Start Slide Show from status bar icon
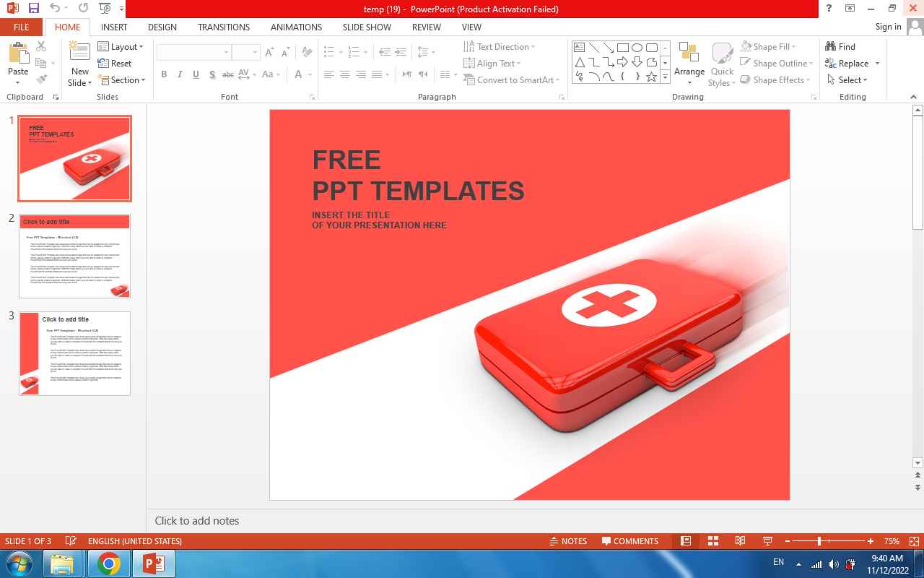 [x=767, y=541]
